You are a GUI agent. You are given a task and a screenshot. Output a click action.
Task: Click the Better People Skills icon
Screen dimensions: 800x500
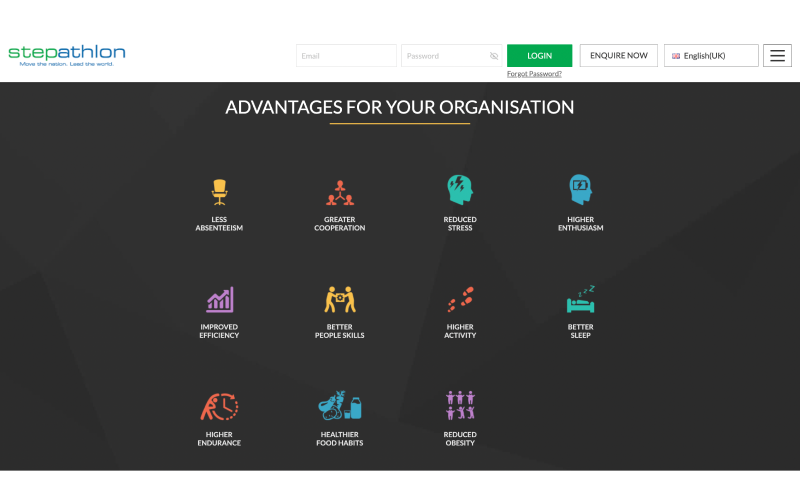(x=340, y=299)
